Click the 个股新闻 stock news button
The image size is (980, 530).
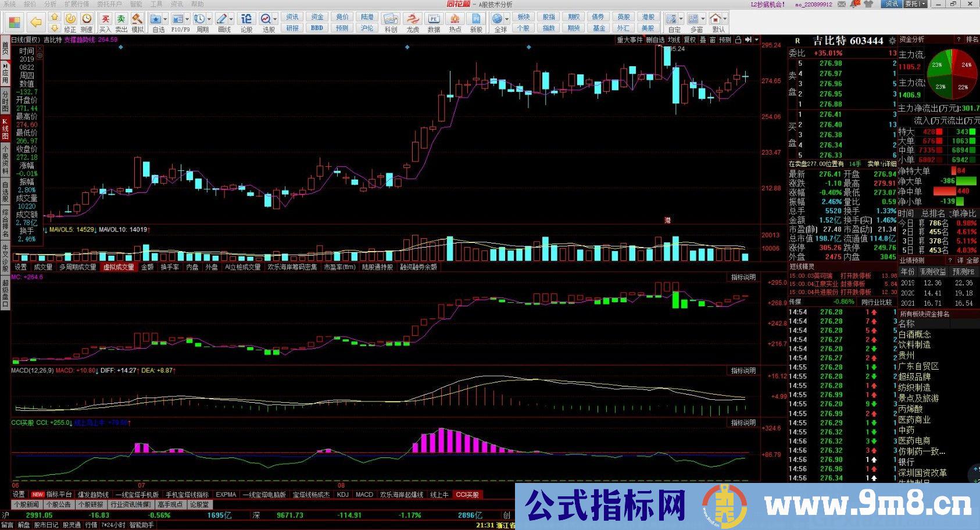(x=27, y=504)
